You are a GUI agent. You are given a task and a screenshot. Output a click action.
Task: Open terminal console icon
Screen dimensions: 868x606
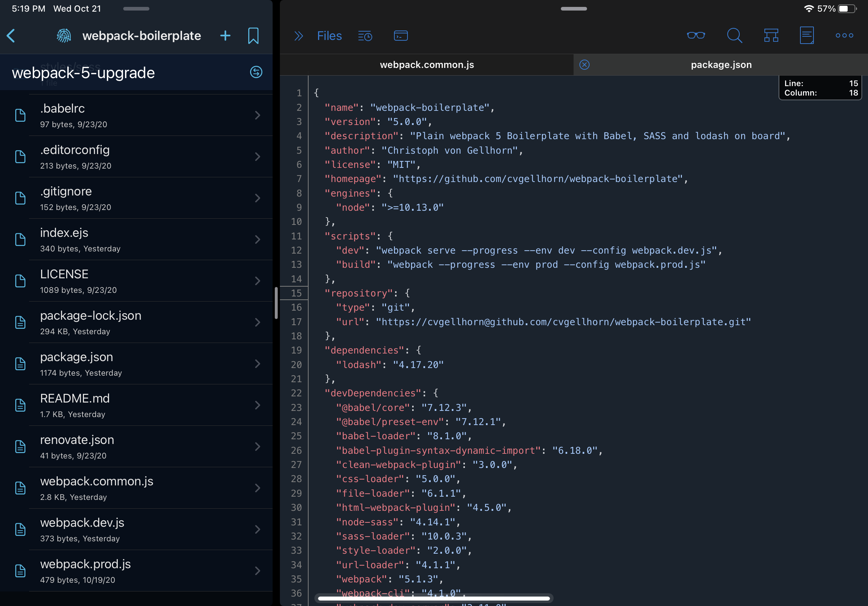click(401, 36)
